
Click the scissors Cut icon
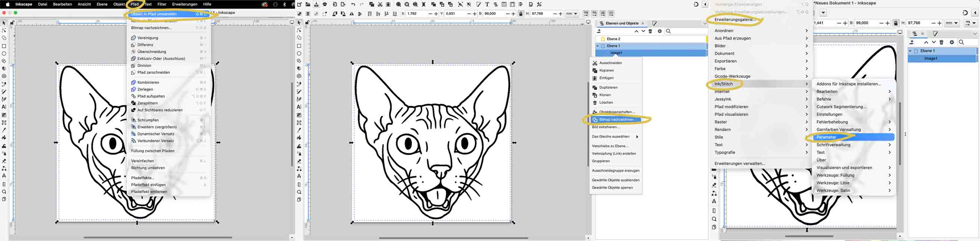[x=380, y=4]
